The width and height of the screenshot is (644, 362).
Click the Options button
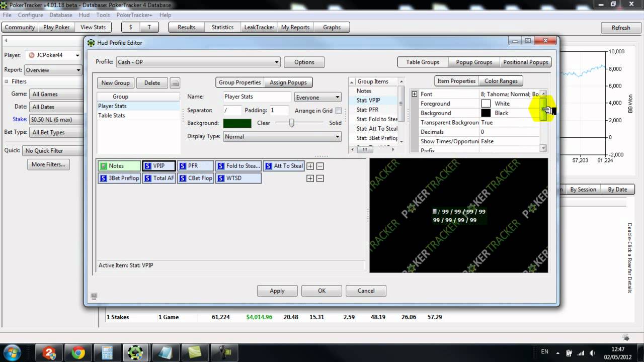coord(304,62)
